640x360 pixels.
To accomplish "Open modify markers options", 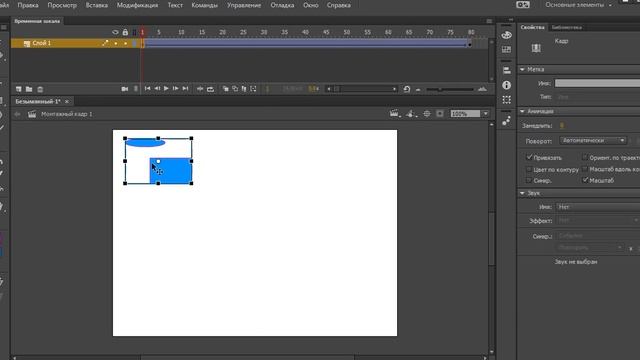I will pyautogui.click(x=253, y=89).
